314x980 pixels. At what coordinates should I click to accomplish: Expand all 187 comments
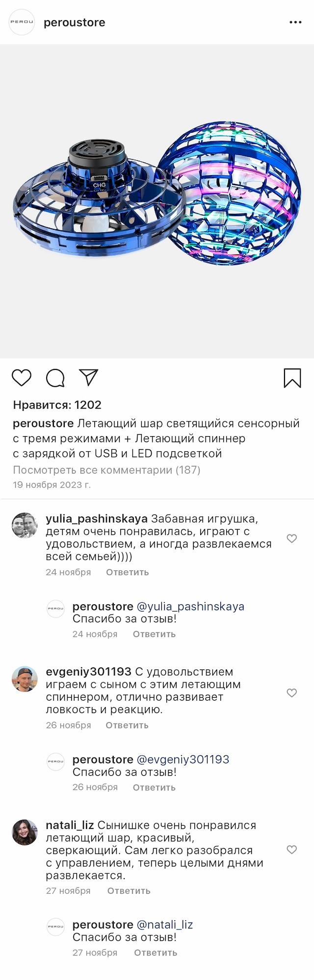[106, 470]
